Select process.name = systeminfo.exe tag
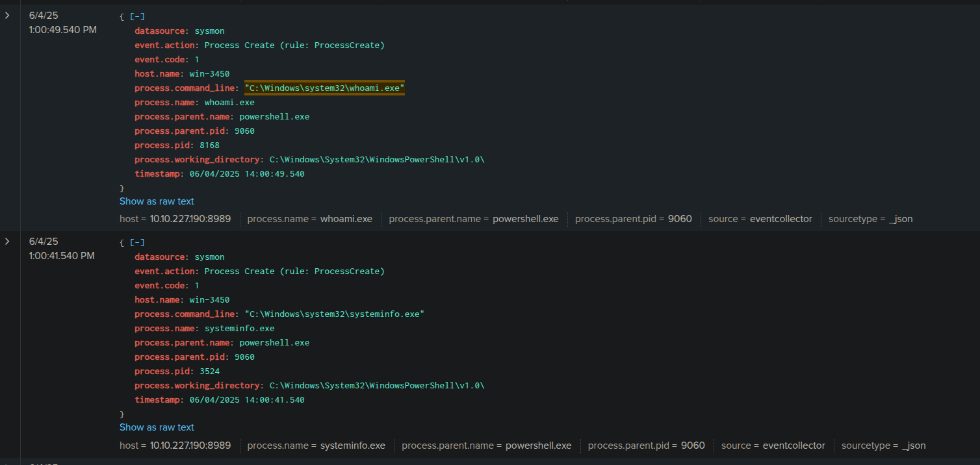 click(316, 446)
